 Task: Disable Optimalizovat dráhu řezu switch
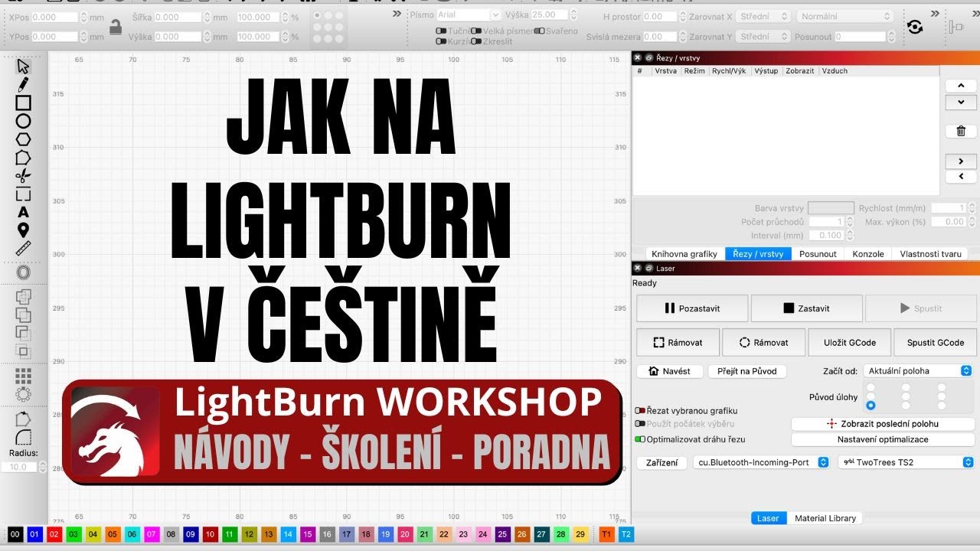(640, 439)
